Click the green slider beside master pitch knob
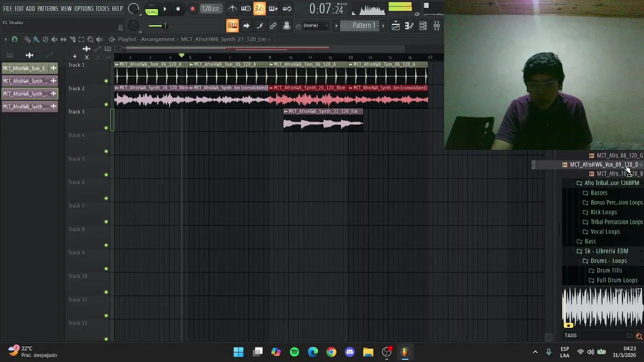This screenshot has width=644, height=362. tap(158, 26)
